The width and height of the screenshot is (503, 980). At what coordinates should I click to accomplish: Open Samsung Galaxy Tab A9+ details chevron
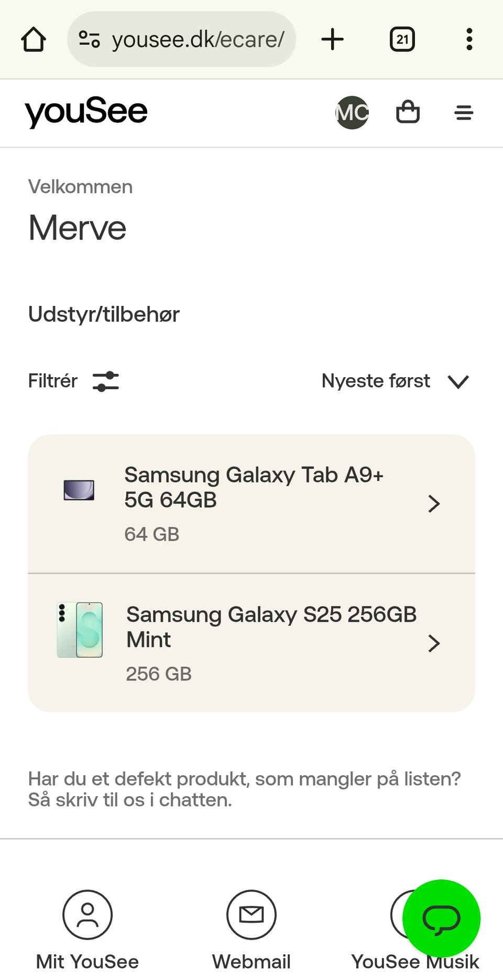coord(433,503)
